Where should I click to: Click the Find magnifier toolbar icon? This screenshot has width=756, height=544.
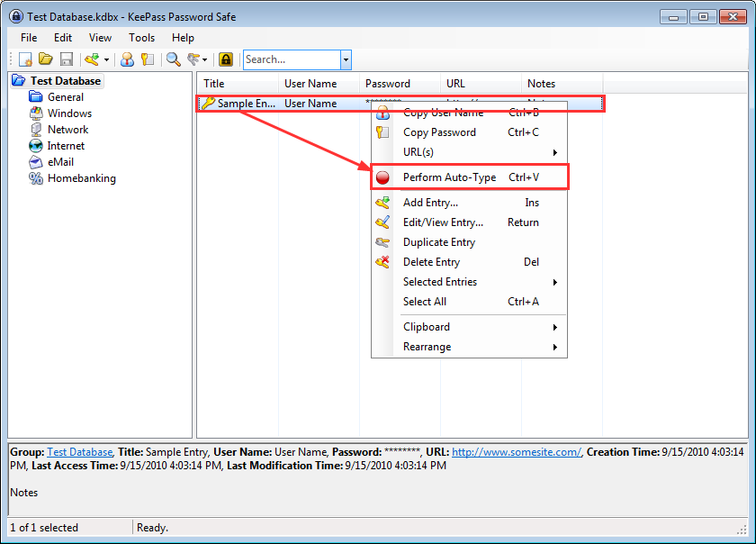click(x=173, y=59)
